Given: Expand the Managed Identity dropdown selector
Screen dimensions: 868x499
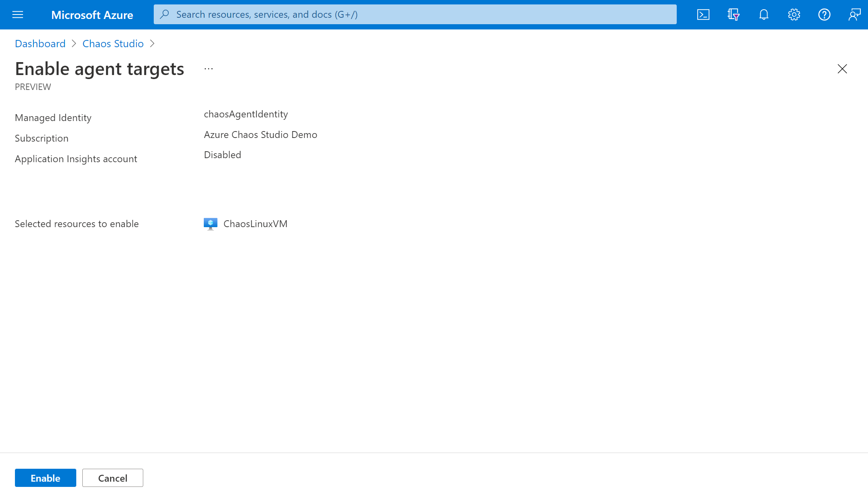Looking at the screenshot, I should [x=246, y=114].
